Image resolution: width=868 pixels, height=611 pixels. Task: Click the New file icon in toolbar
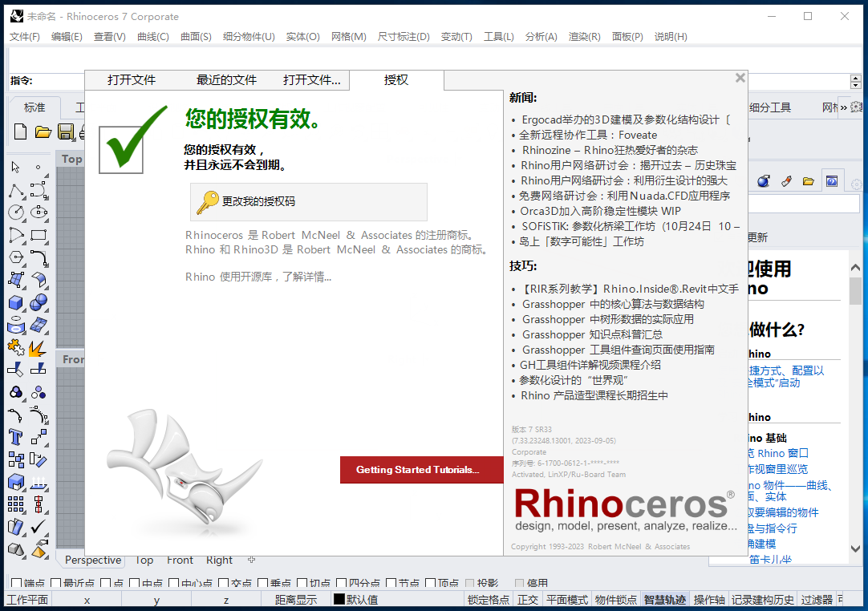click(x=21, y=132)
